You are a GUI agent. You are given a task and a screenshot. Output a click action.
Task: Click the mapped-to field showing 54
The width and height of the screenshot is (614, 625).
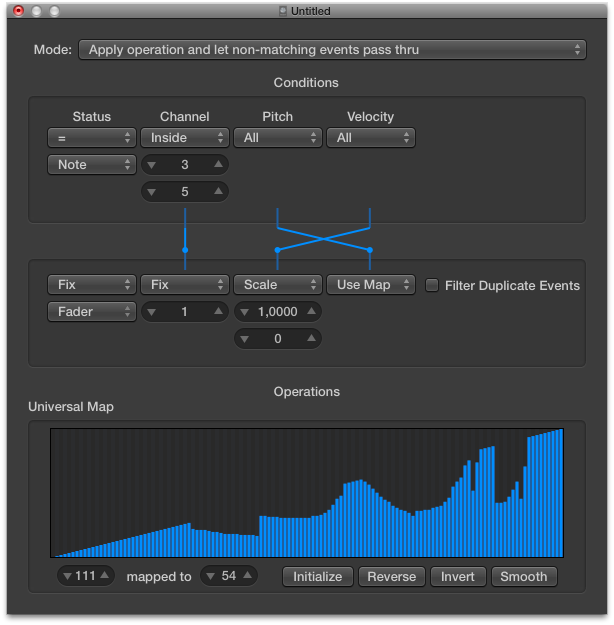point(229,576)
